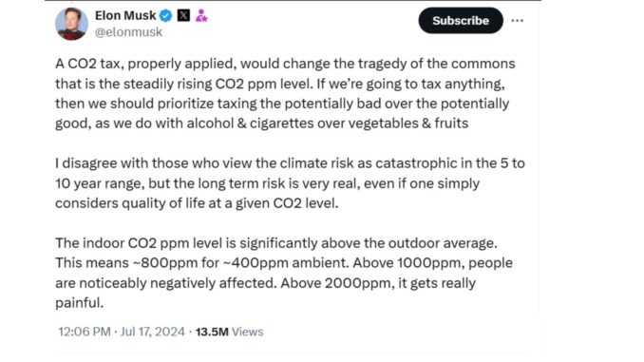The image size is (644, 362).
Task: Click the final word 'painful.'
Action: coord(79,303)
